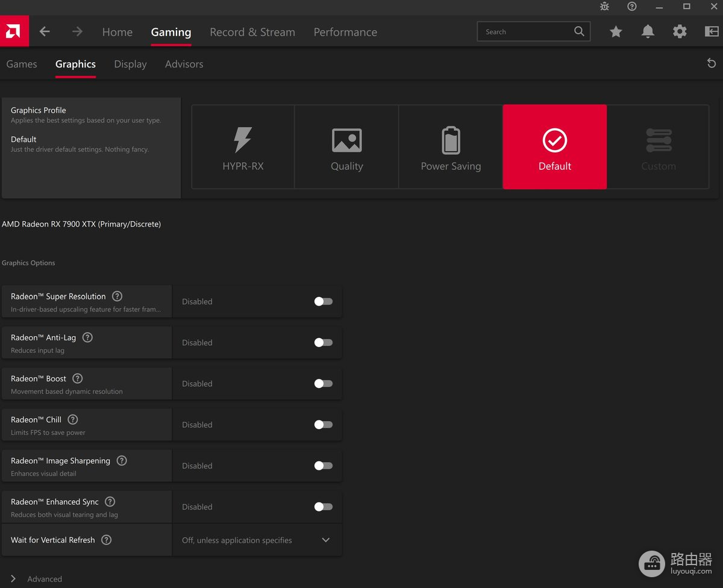The width and height of the screenshot is (723, 588).
Task: Click the magnifier search icon
Action: pyautogui.click(x=579, y=31)
